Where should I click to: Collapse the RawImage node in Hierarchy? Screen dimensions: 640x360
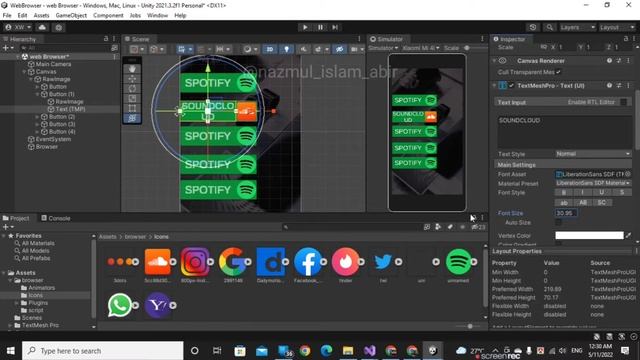point(31,79)
